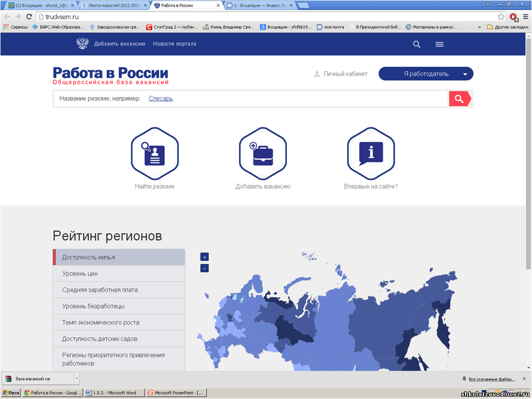The image size is (532, 399).
Task: Zoom in the map with plus button
Action: tap(204, 257)
